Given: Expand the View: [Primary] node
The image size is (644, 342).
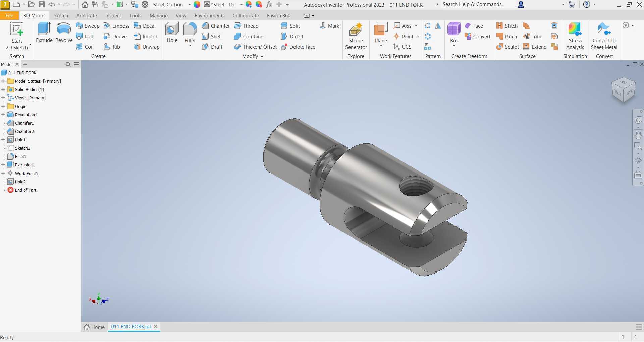Looking at the screenshot, I should tap(3, 98).
